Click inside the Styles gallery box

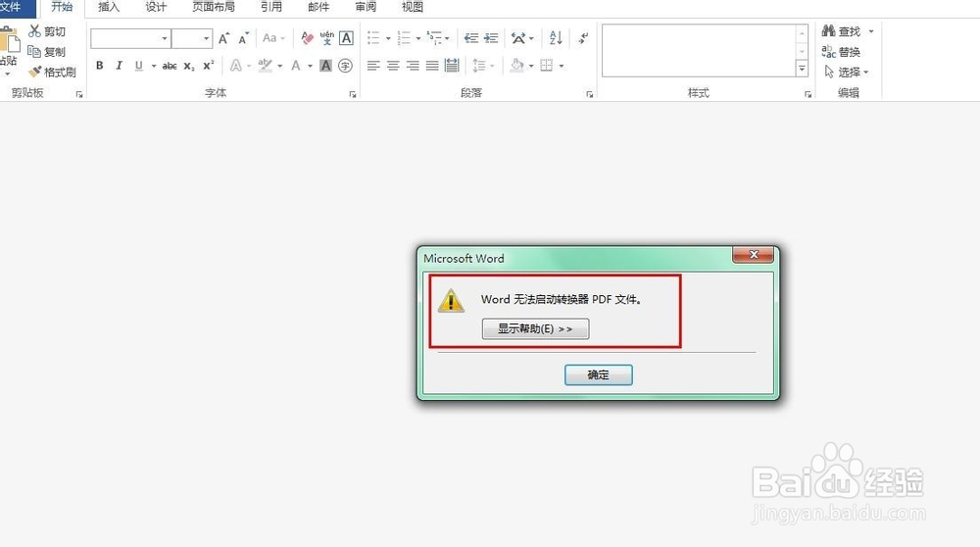(699, 51)
